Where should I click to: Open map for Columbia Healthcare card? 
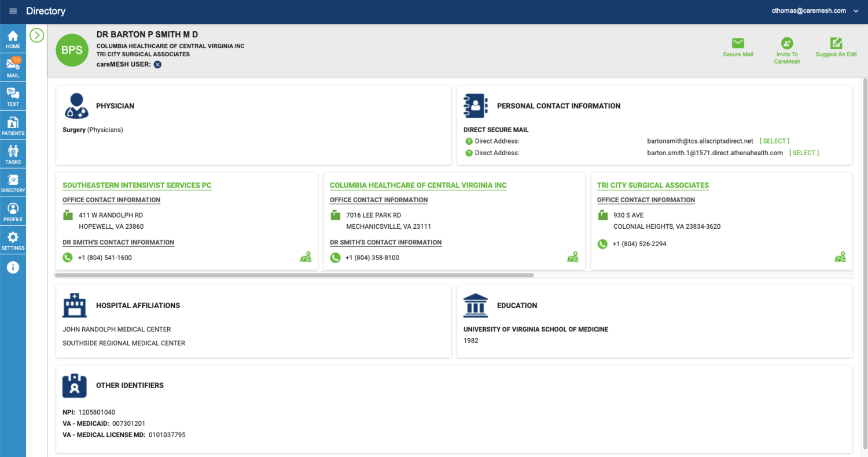(x=573, y=257)
